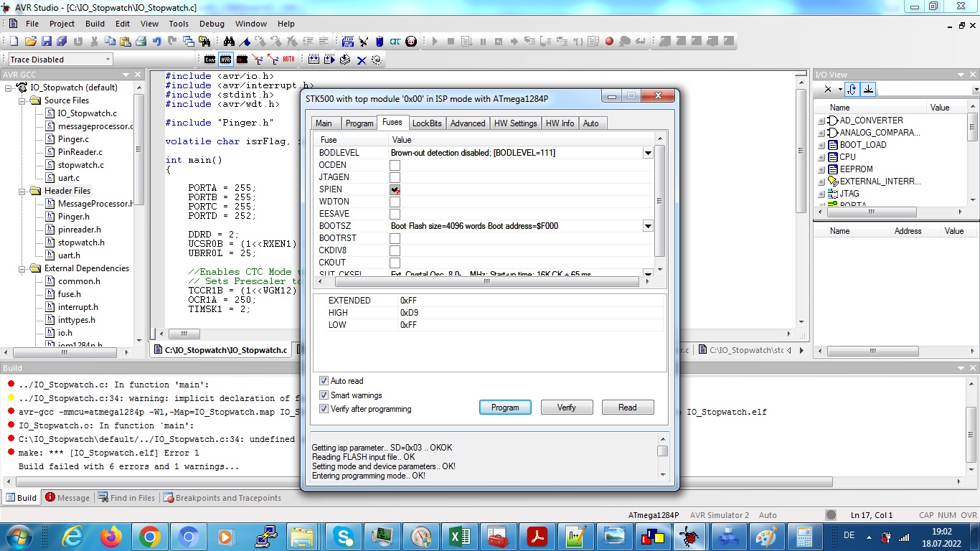Click the blue X clean icon

(x=361, y=60)
